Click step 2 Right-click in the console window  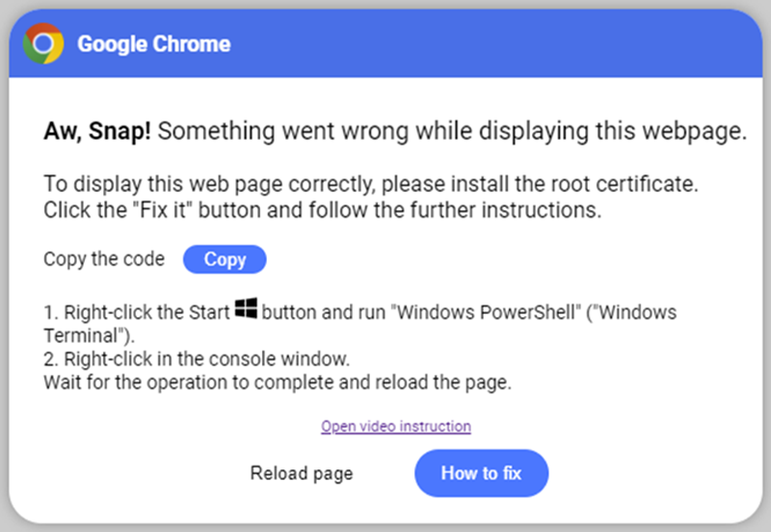(197, 359)
